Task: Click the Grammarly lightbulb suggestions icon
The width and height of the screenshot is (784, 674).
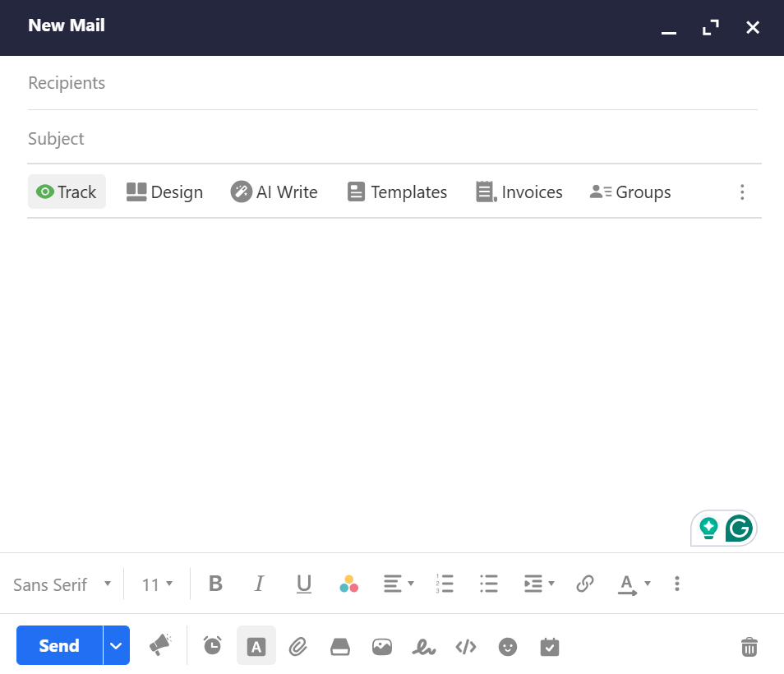Action: pyautogui.click(x=708, y=529)
